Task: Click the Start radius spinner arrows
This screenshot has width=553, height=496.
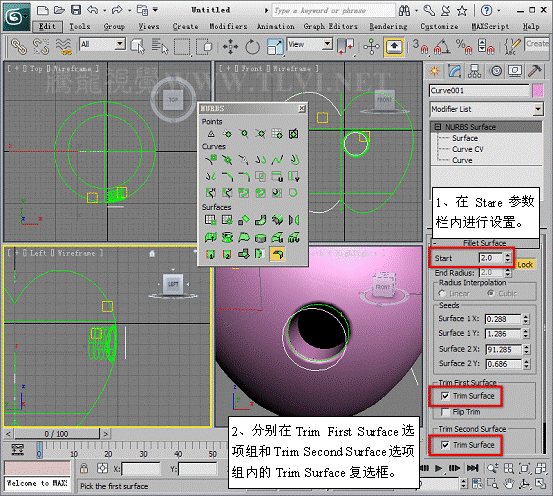Action: pyautogui.click(x=508, y=258)
